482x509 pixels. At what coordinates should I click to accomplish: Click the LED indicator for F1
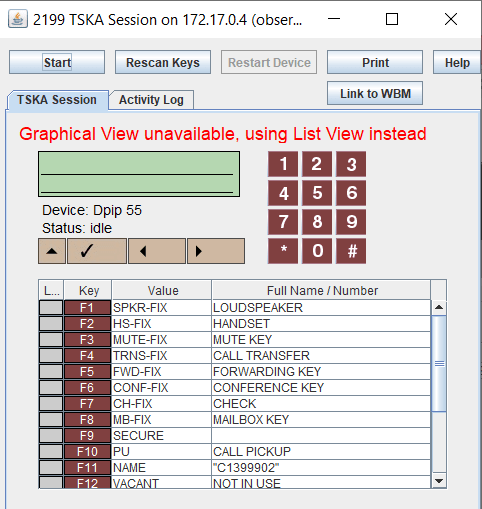point(51,308)
